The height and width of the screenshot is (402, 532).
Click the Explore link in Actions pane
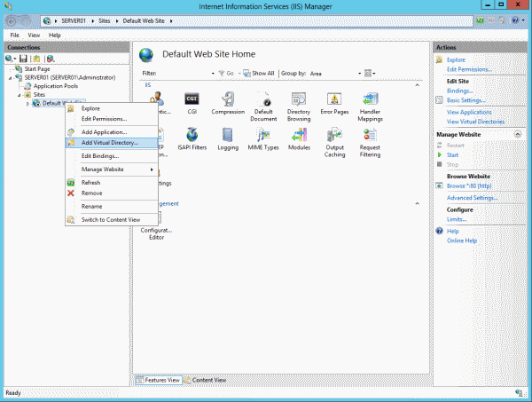pyautogui.click(x=456, y=59)
